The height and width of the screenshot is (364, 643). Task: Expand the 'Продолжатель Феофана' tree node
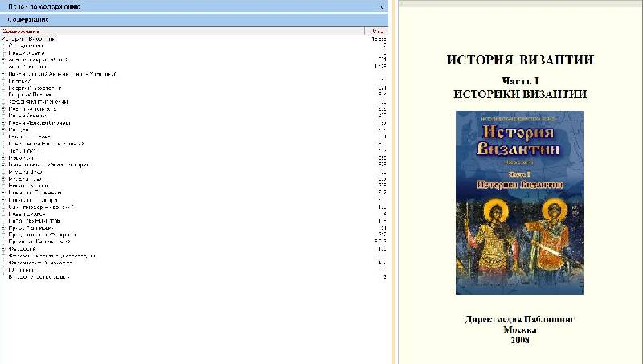point(4,235)
